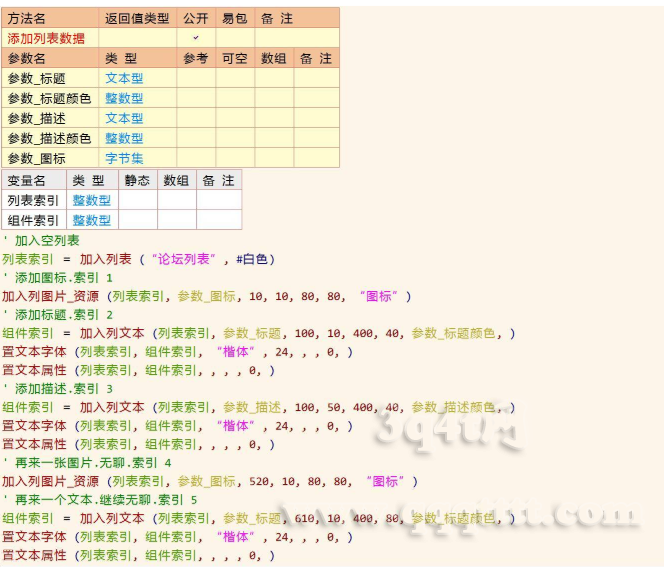Click the 参数名 header cell
The width and height of the screenshot is (664, 567).
click(x=50, y=58)
